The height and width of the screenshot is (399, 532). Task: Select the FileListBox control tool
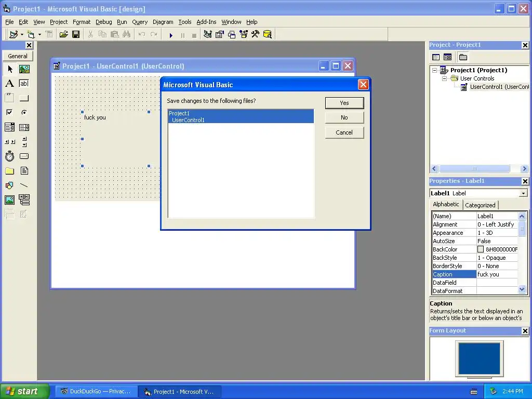pos(24,170)
